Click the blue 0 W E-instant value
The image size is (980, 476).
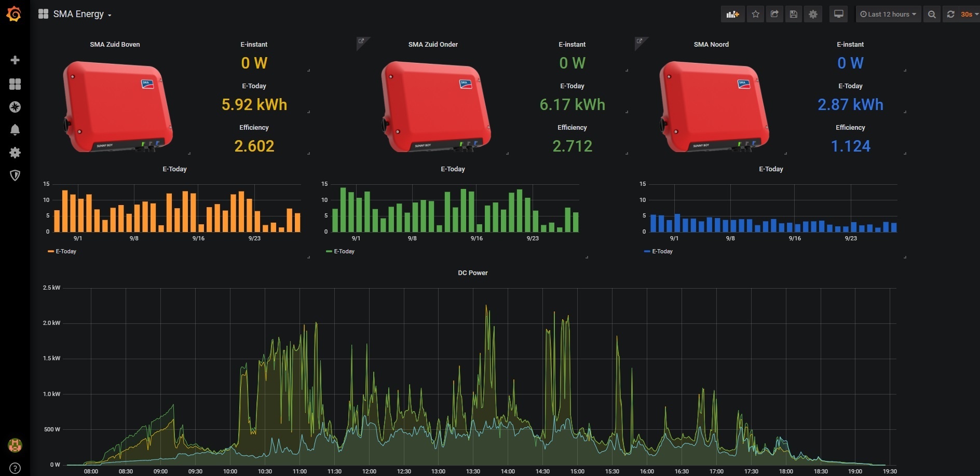click(850, 63)
